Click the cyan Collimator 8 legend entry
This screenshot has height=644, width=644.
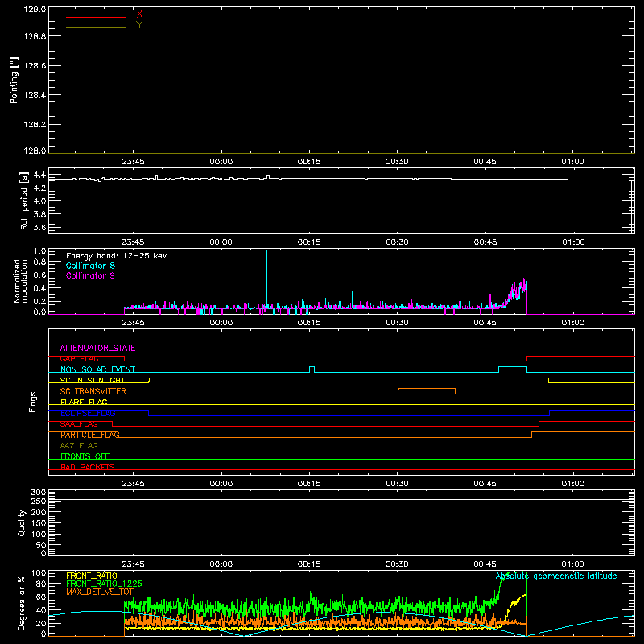point(90,266)
